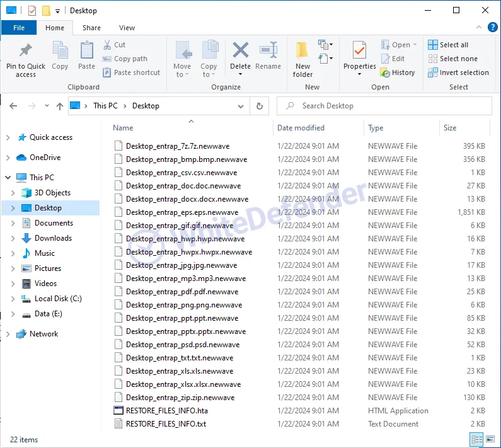Click Invert selection in Select group
This screenshot has width=501, height=448.
(x=458, y=72)
